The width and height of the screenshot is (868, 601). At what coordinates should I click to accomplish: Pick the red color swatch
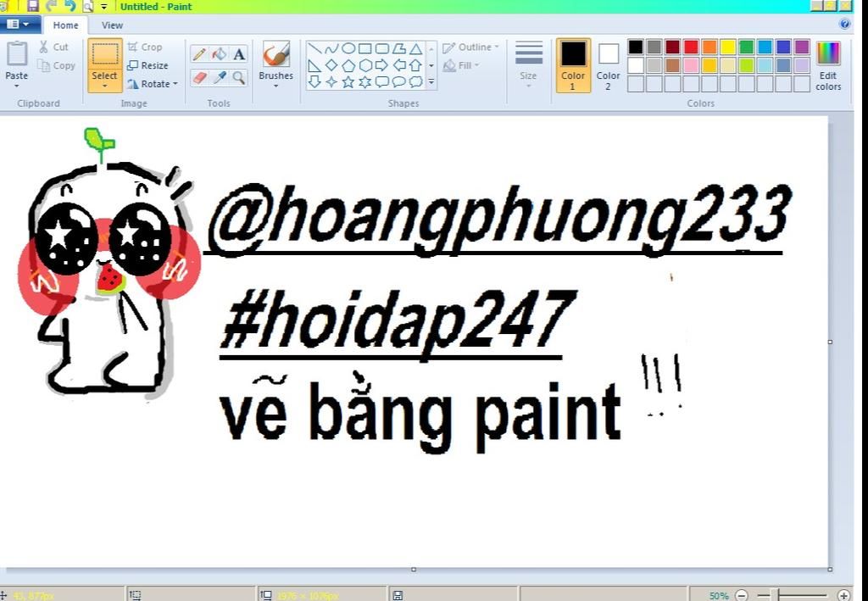pos(691,47)
